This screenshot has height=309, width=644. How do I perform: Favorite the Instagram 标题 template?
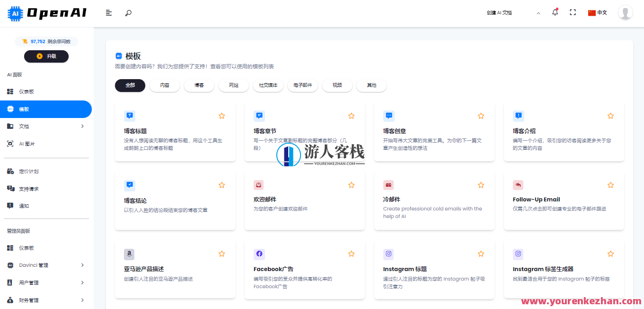481,254
